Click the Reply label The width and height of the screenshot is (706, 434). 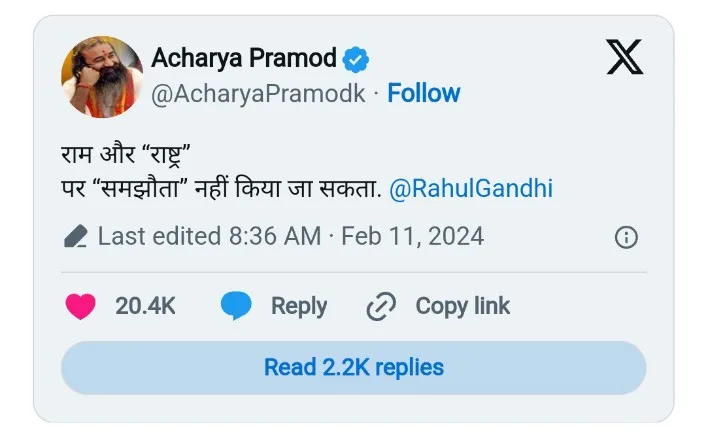pos(299,306)
